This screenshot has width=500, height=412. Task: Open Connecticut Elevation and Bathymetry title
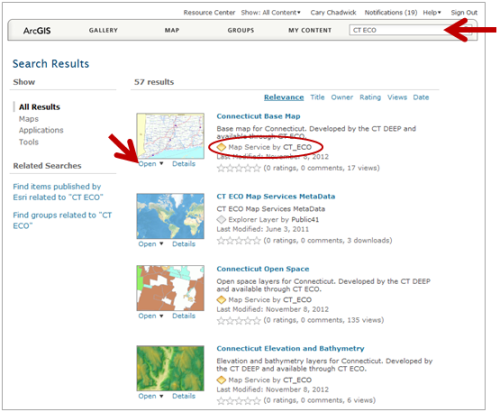pos(290,349)
